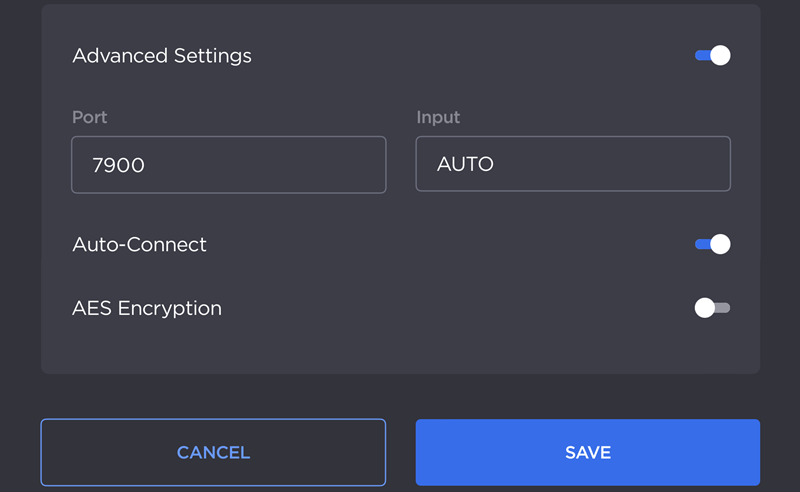
Task: Click the Input field label
Action: (x=438, y=117)
